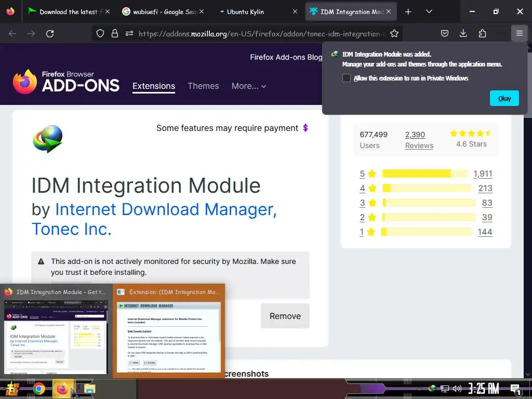The height and width of the screenshot is (399, 532).
Task: Close the Download the latest tab
Action: tap(107, 11)
